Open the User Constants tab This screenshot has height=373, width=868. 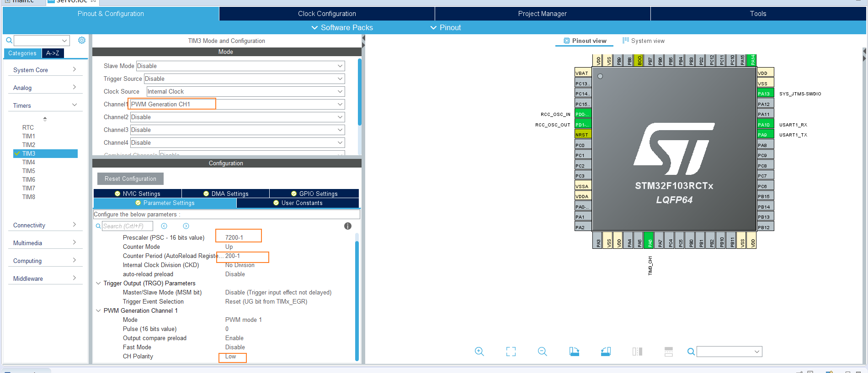[298, 203]
